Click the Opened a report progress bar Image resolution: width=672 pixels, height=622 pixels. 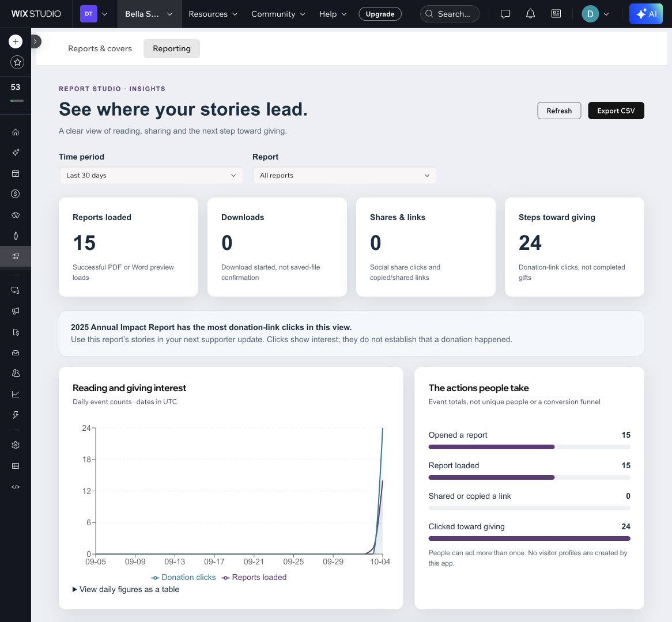pyautogui.click(x=529, y=447)
